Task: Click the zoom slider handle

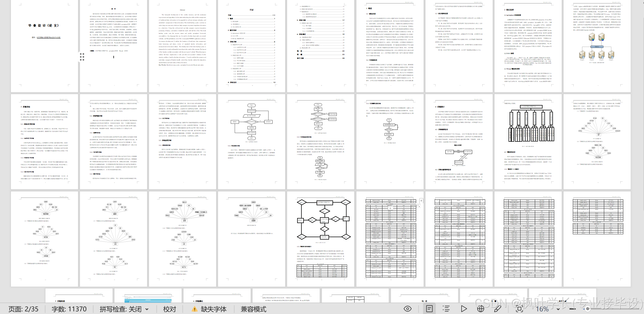Action: pos(587,309)
